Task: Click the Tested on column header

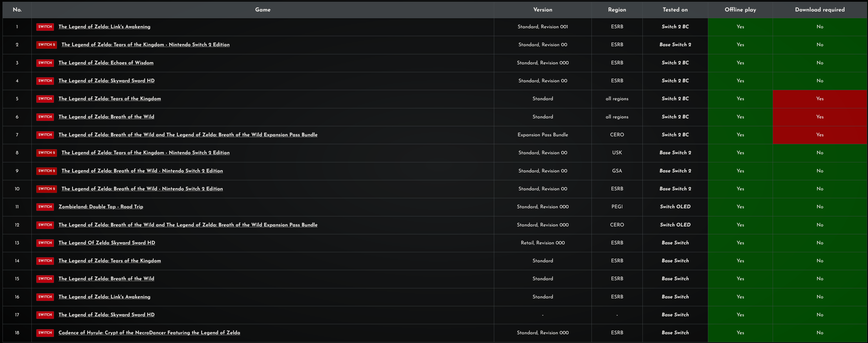Action: pos(675,10)
